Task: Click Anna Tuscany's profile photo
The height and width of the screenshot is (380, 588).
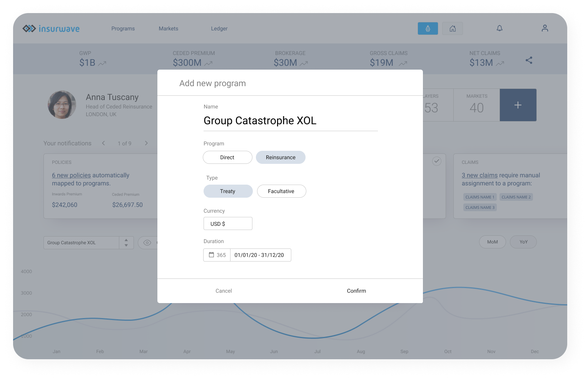Action: tap(62, 105)
